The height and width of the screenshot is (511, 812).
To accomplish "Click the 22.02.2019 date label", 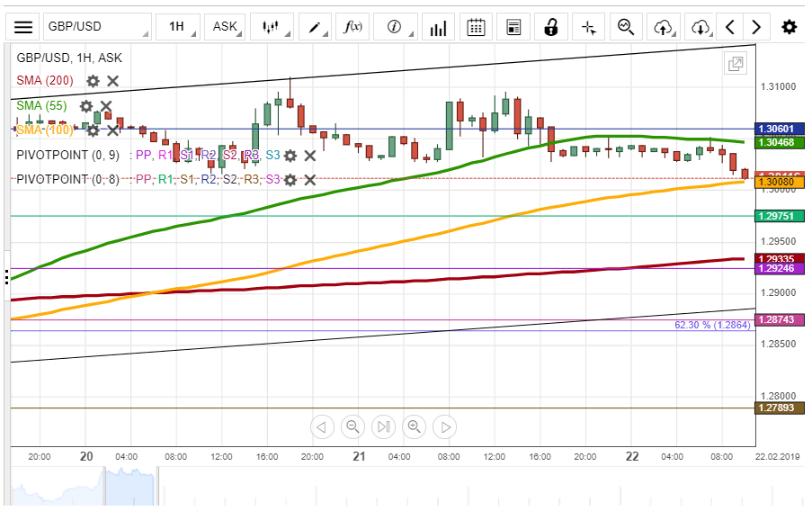I will coord(778,457).
